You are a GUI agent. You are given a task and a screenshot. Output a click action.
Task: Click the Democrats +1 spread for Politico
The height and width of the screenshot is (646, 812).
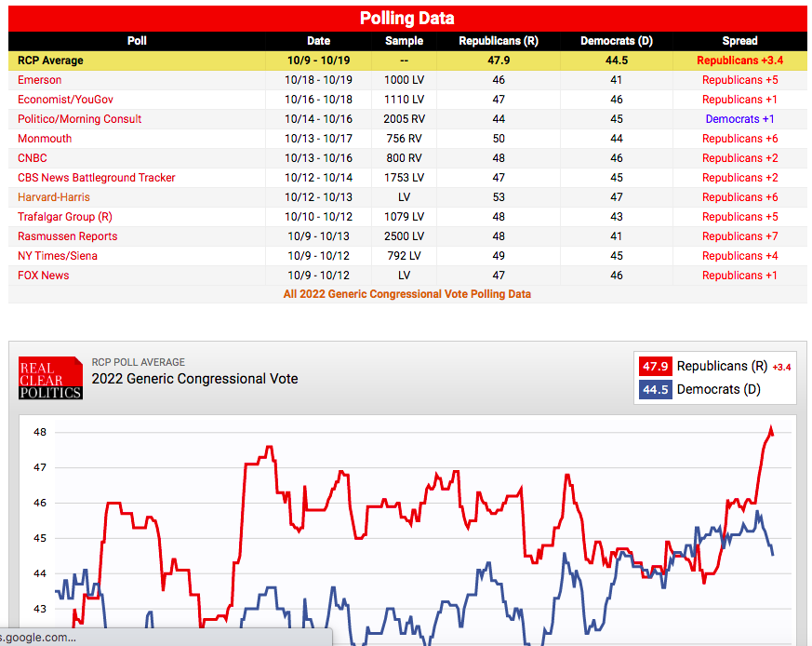(x=740, y=119)
